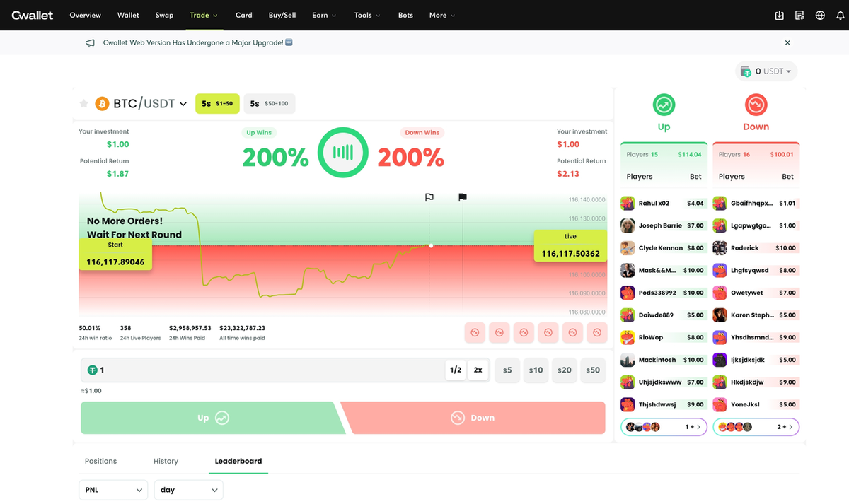Open the orders list icon in header
Viewport: 849px width, 504px height.
[x=799, y=15]
